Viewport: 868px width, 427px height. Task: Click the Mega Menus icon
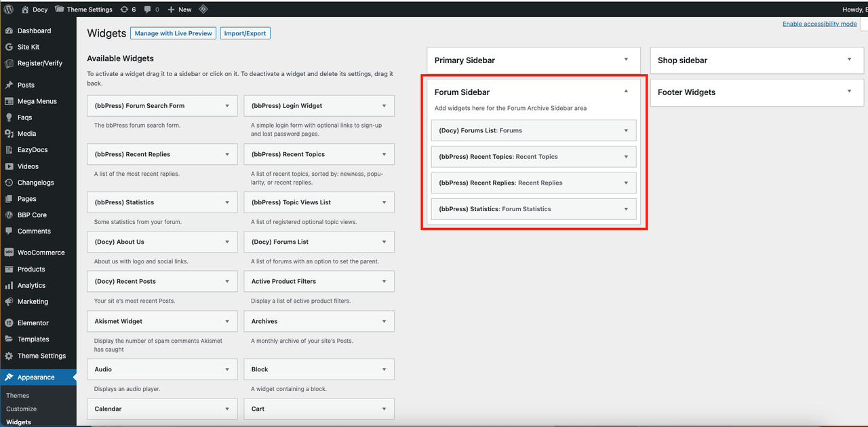(9, 101)
